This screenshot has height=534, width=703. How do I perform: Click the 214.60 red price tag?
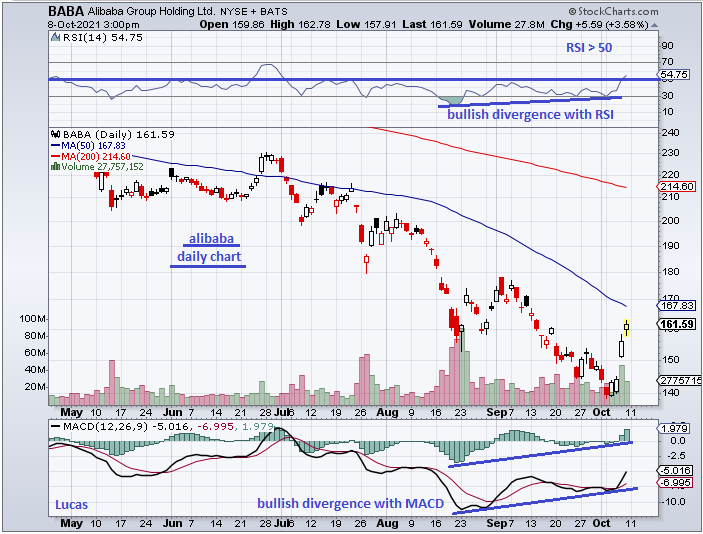coord(676,187)
